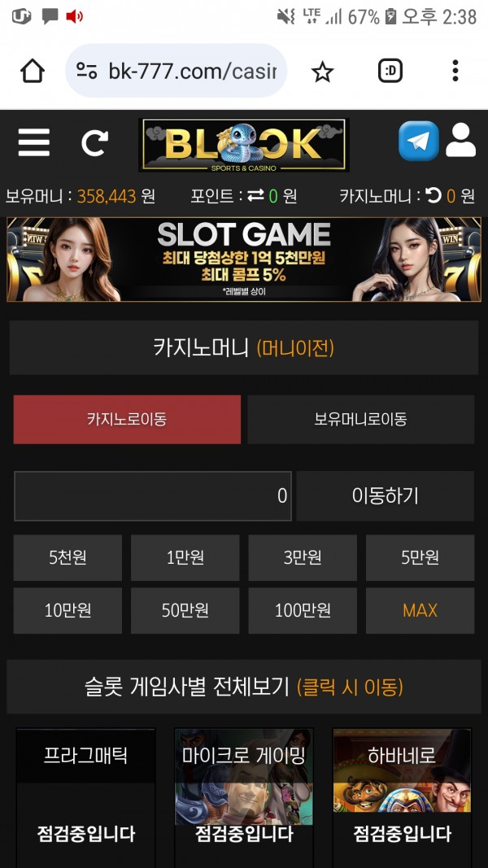The height and width of the screenshot is (868, 488).
Task: Click the 이동하기 button
Action: pos(385,496)
